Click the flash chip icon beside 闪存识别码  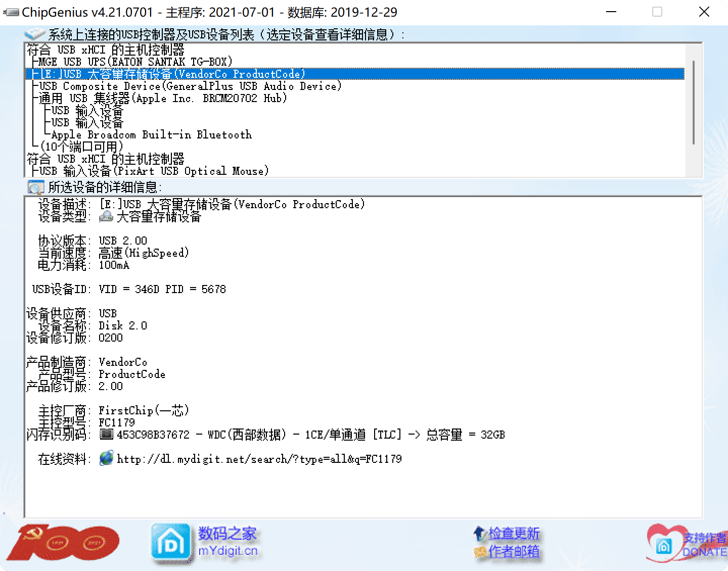click(106, 434)
